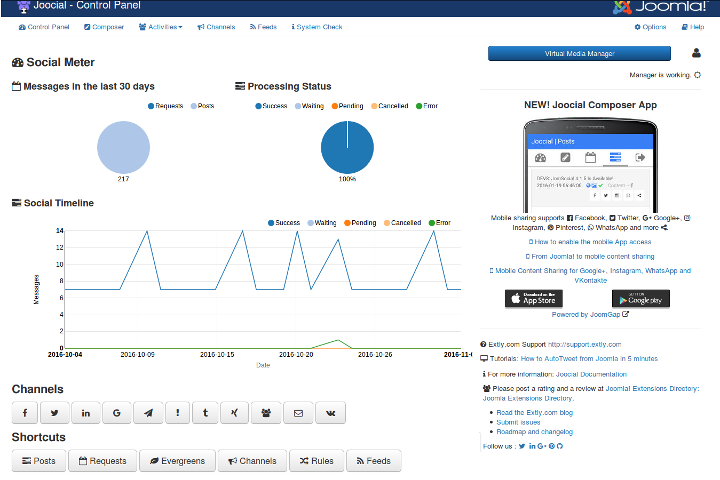Follow the Powered by JoomGap link

click(x=590, y=315)
